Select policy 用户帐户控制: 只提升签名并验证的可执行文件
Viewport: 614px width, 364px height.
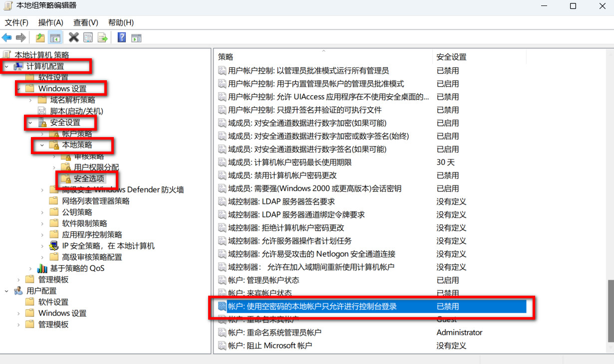tap(305, 110)
